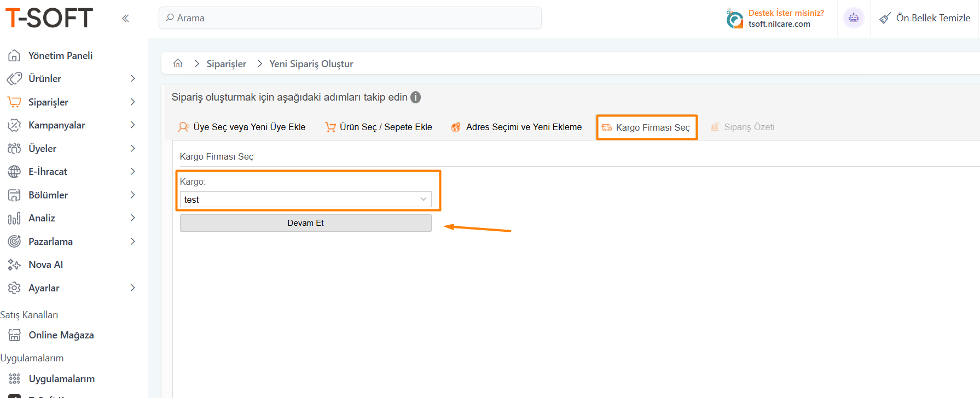The image size is (980, 398).
Task: Select the Kargo Firması Seç tab
Action: coord(646,127)
